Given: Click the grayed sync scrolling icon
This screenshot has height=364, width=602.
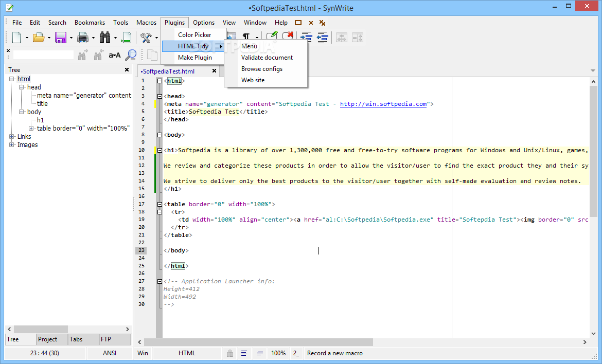Looking at the screenshot, I should point(358,38).
